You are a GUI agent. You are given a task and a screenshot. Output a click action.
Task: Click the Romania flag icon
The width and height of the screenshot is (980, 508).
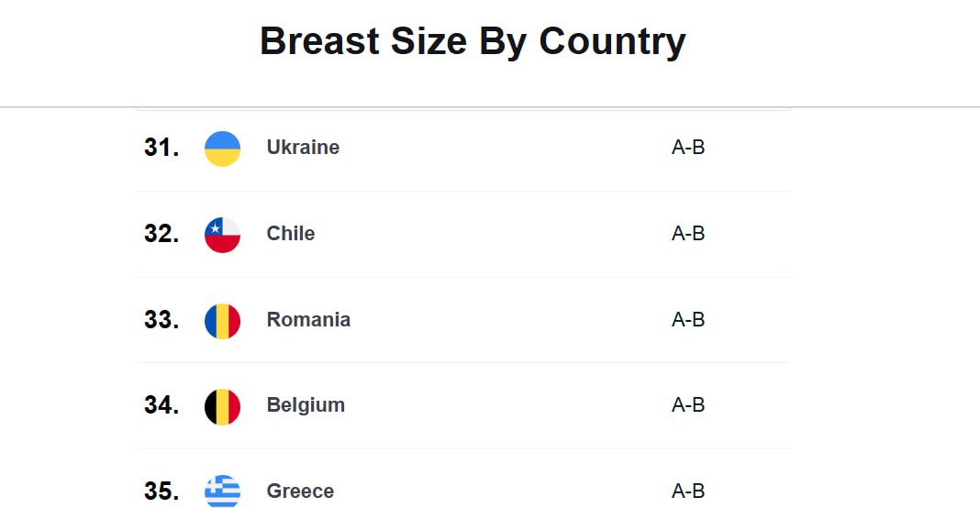pyautogui.click(x=222, y=321)
